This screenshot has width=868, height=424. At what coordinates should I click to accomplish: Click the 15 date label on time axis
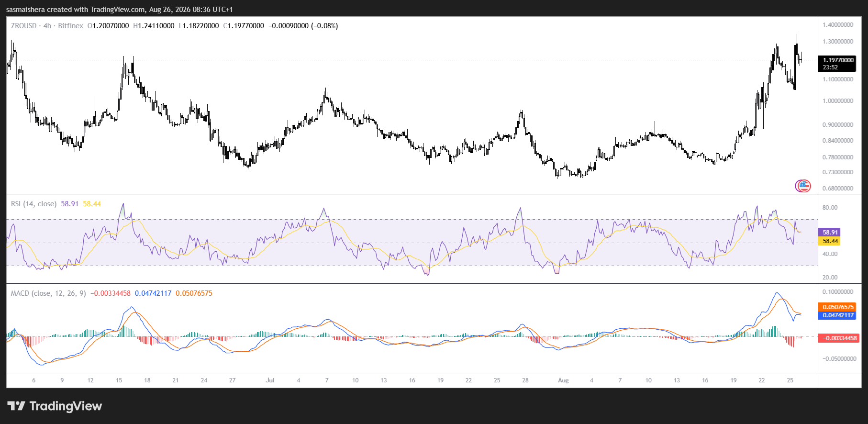[119, 380]
